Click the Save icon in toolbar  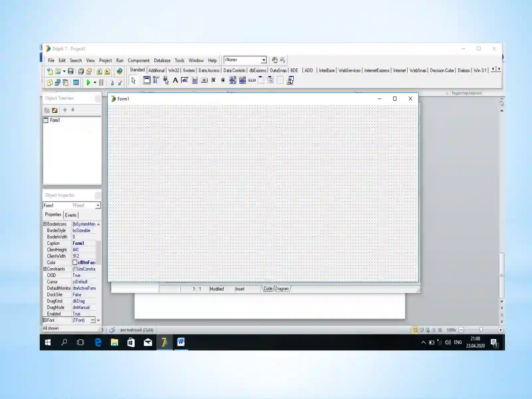coord(70,71)
